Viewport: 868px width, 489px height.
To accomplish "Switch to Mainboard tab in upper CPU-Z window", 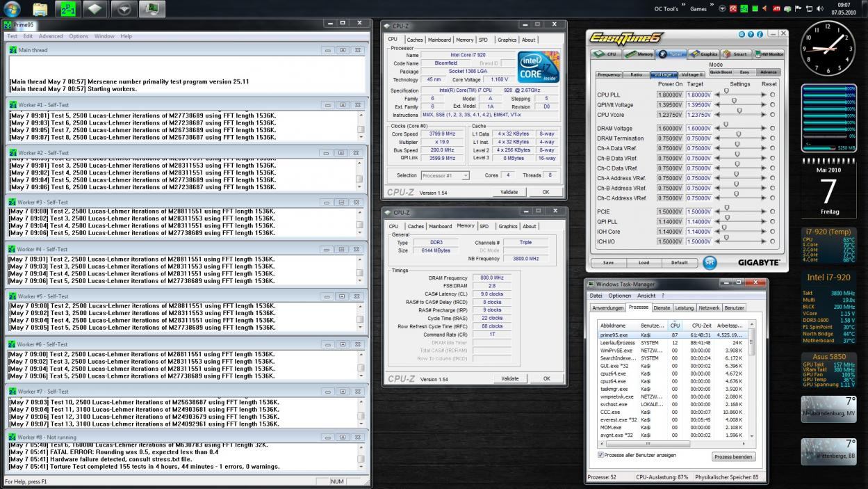I will tap(439, 40).
